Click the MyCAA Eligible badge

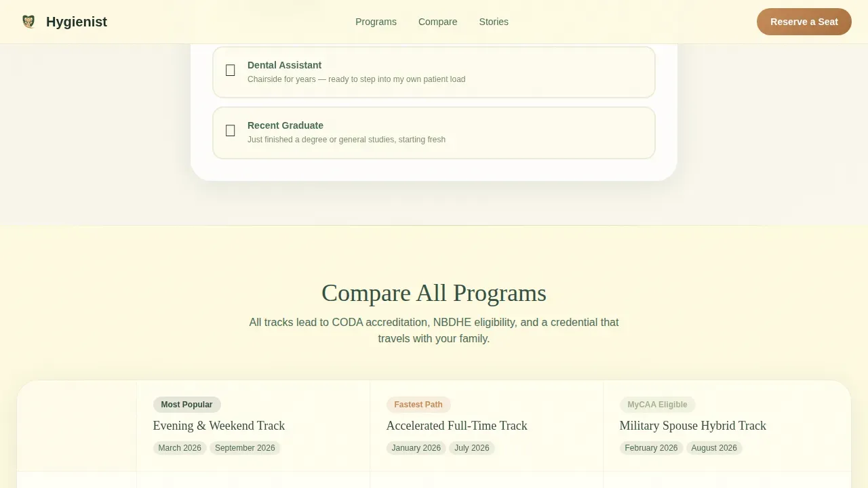tap(657, 405)
